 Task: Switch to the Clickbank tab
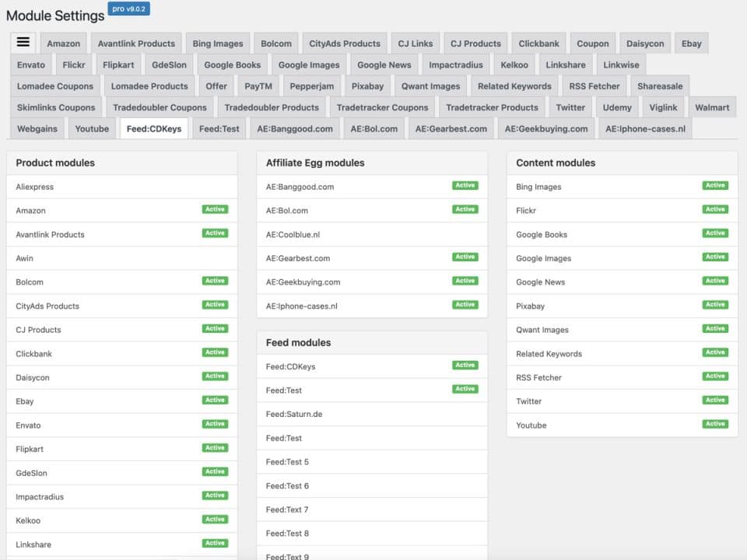point(538,44)
